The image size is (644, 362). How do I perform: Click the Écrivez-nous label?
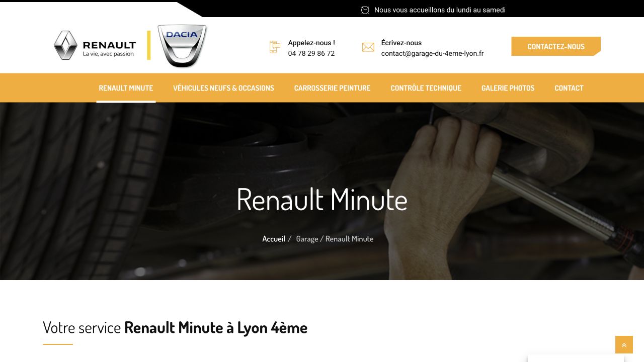401,43
